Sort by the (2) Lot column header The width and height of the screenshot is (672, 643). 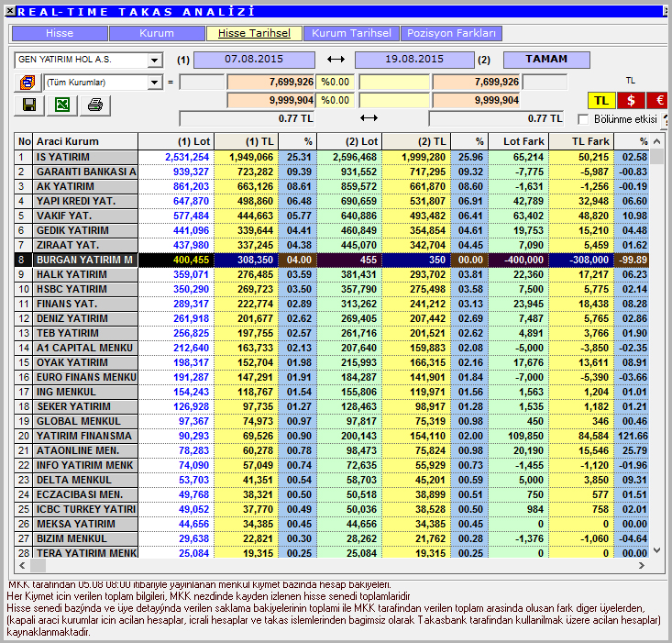(x=349, y=141)
